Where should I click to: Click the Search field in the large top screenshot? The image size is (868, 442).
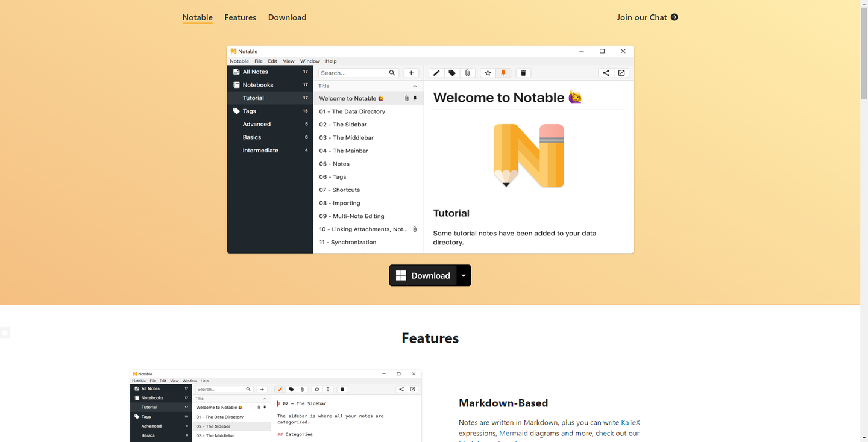[x=359, y=73]
